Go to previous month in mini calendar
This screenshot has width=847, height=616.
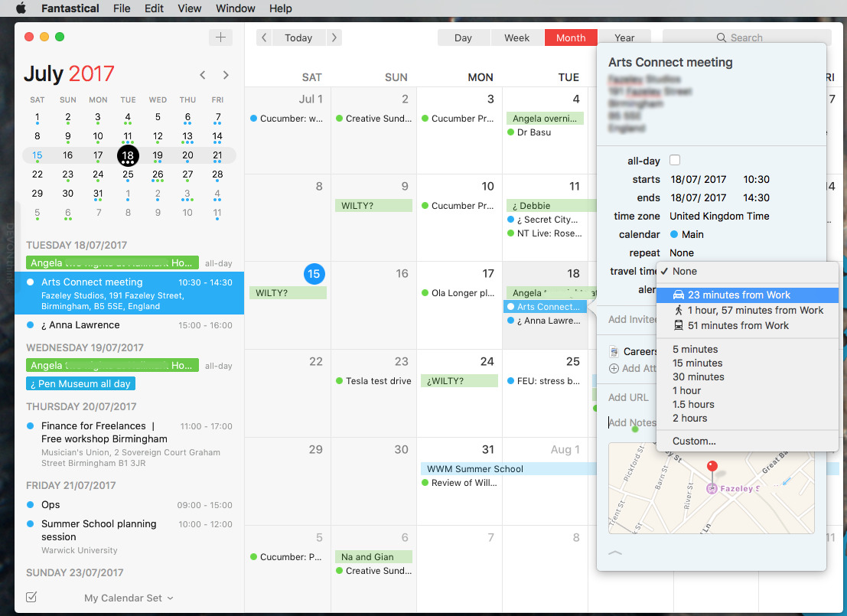(x=203, y=75)
